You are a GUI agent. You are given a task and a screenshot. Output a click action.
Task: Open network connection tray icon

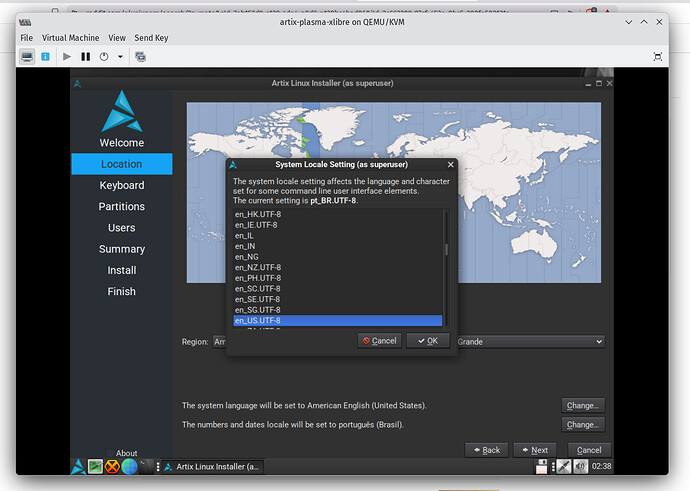(564, 467)
